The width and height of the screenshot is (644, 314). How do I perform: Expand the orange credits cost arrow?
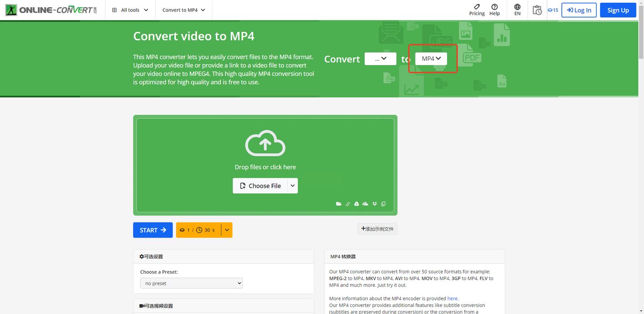coord(227,230)
